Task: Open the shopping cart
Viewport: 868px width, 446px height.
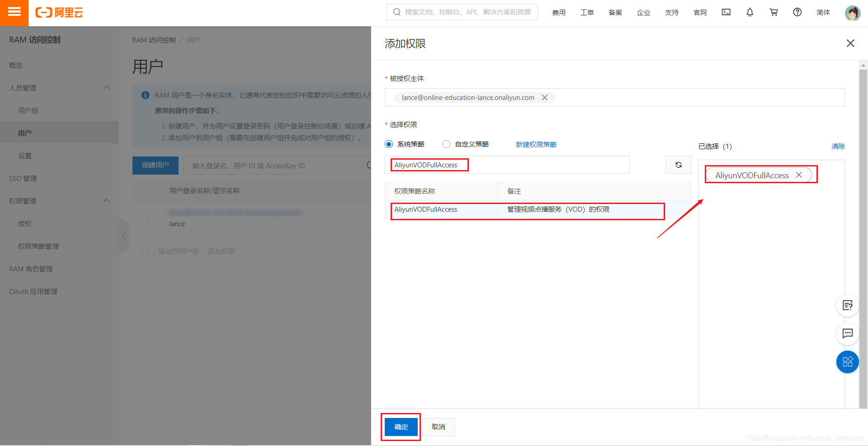Action: point(774,12)
